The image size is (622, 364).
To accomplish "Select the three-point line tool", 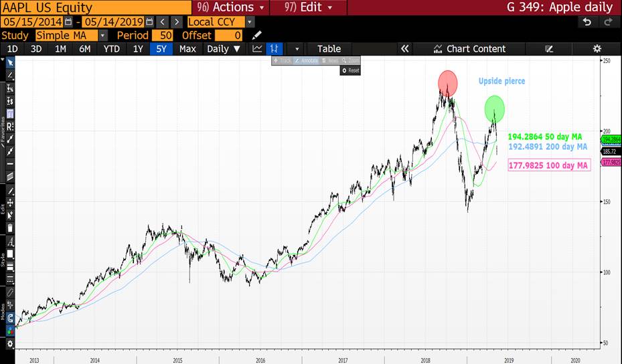I will [10, 151].
